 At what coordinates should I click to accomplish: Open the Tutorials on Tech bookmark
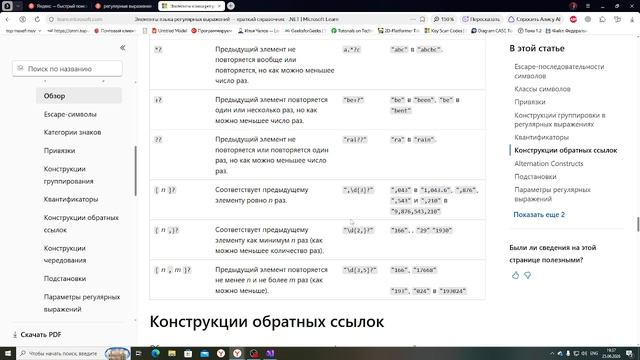tap(351, 31)
